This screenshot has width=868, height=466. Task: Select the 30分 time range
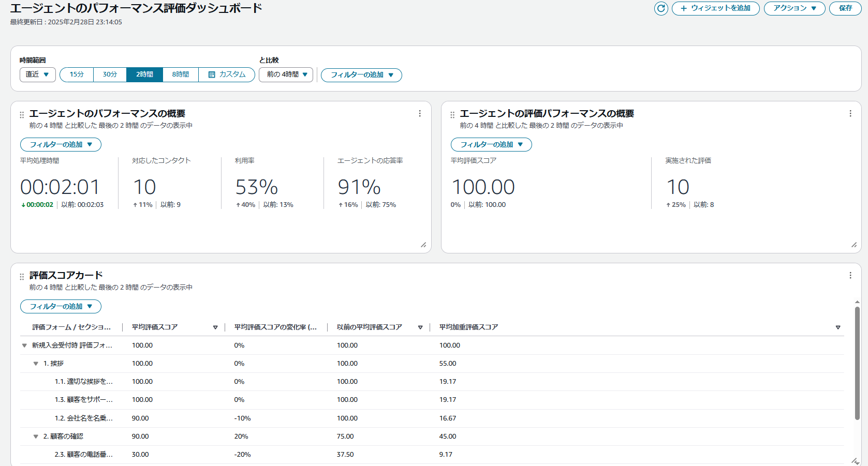(x=110, y=74)
